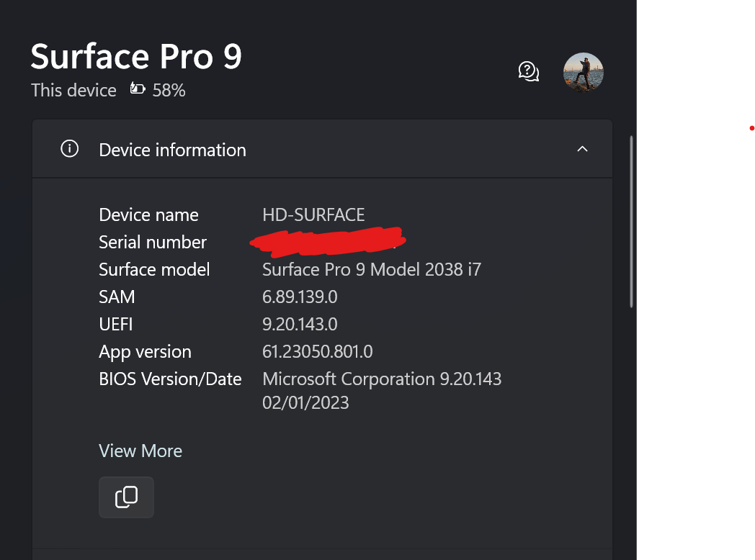
Task: Collapse Device information using the chevron arrow
Action: [582, 149]
